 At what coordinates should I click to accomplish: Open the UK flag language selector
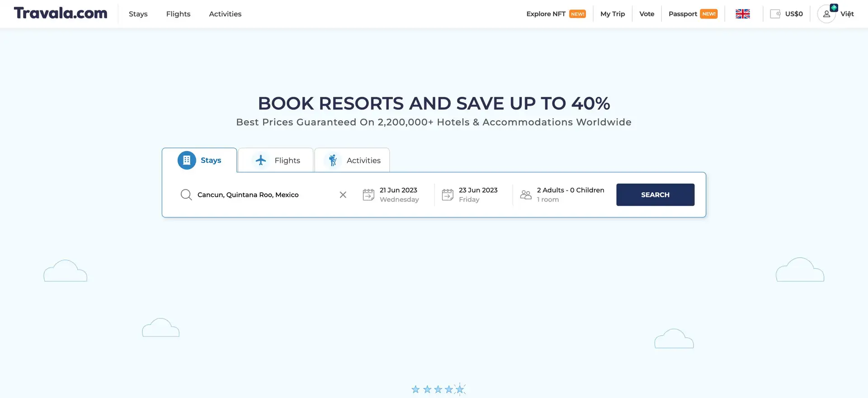(742, 14)
